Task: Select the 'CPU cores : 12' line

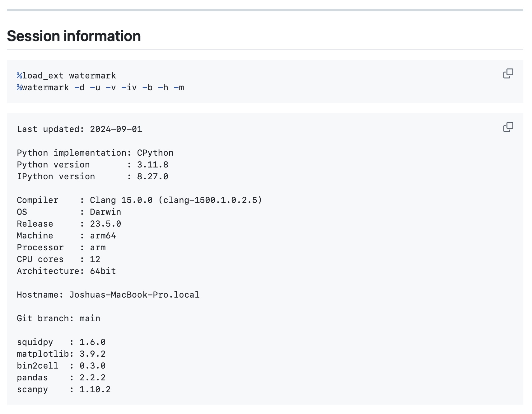Action: point(58,259)
